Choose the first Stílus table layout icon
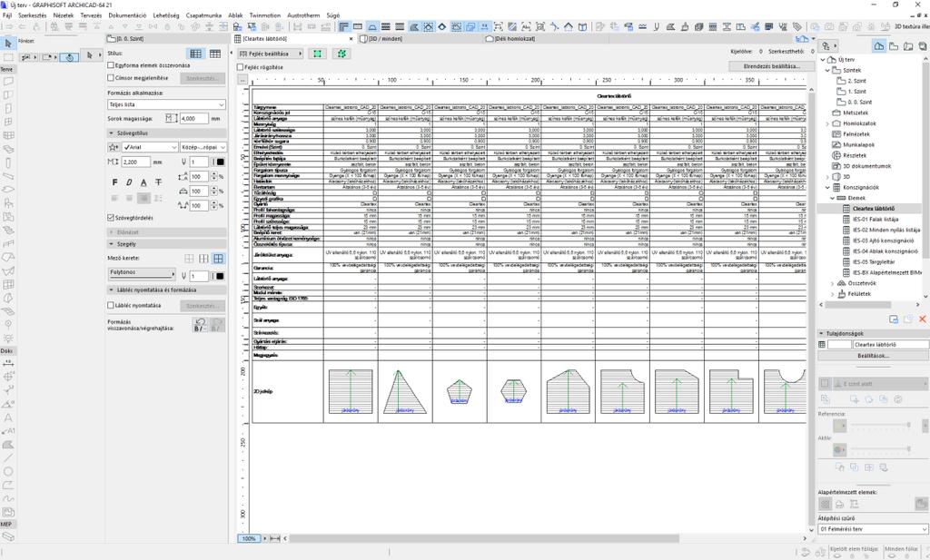Image resolution: width=930 pixels, height=560 pixels. (x=196, y=54)
